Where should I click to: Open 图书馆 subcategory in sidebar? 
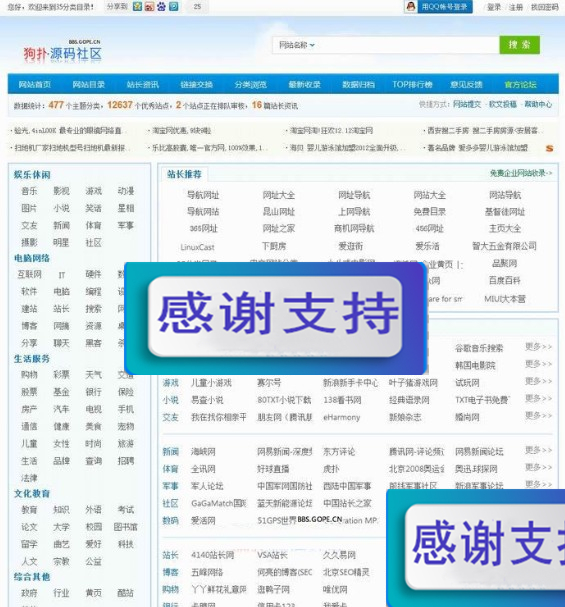[126, 527]
